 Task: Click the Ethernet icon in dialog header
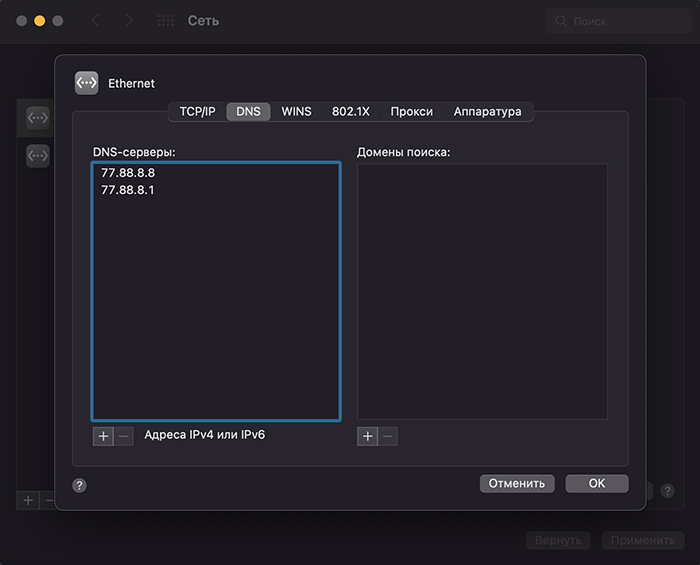[x=86, y=83]
